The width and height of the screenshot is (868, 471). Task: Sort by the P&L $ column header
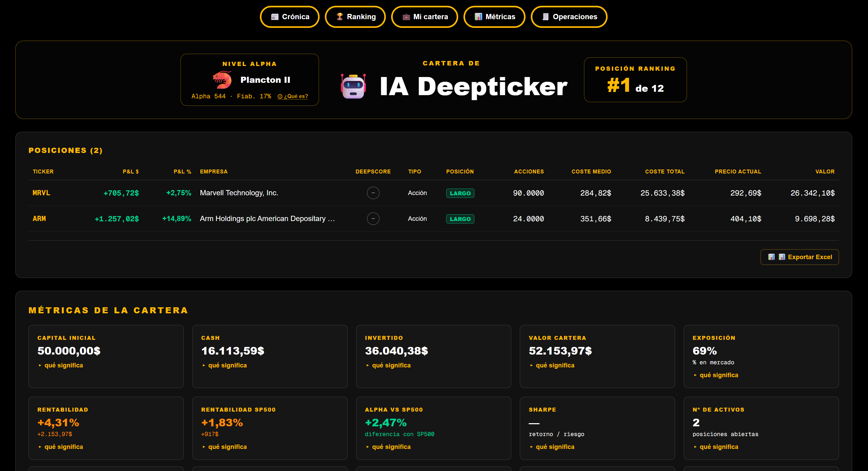131,172
